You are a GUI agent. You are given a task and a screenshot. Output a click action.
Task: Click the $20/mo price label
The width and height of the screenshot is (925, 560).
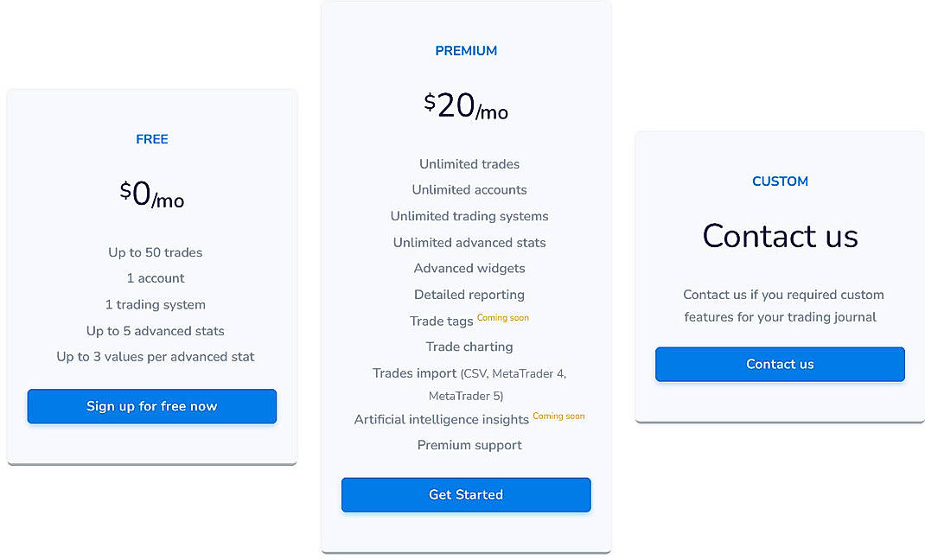(x=466, y=105)
